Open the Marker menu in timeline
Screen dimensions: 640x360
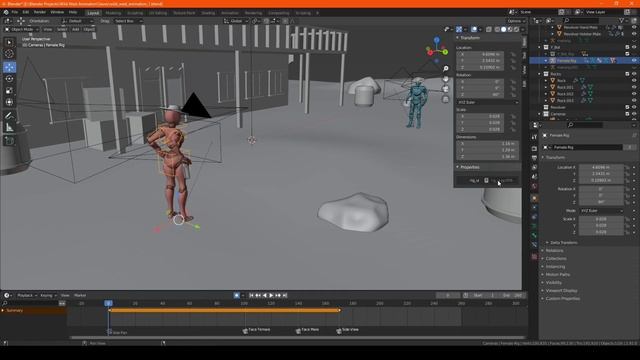[x=80, y=295]
